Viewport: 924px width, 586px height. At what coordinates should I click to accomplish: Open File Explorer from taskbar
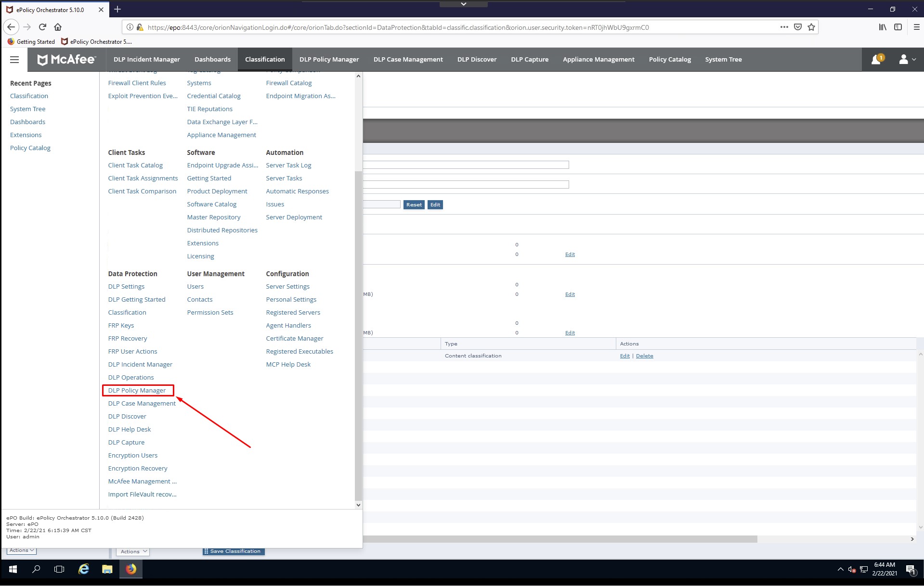tap(107, 569)
